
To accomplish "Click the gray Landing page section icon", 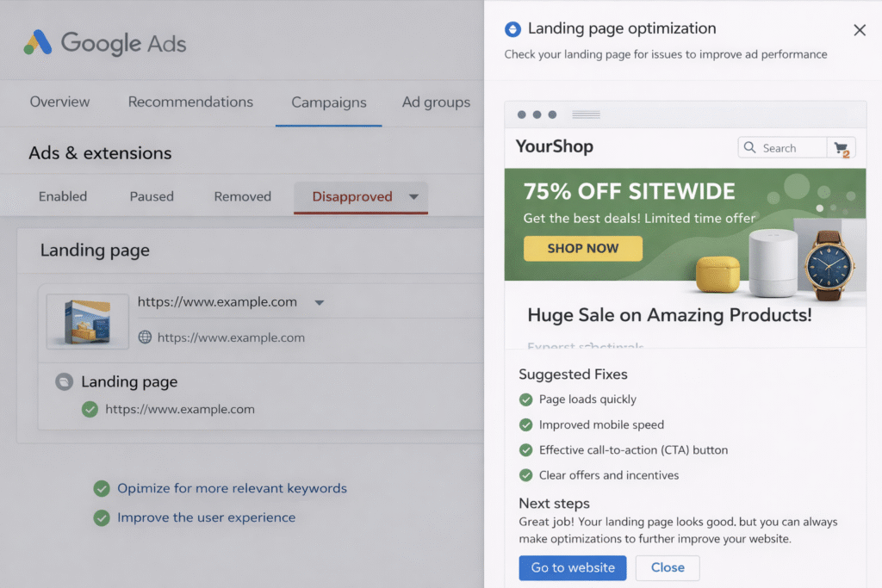I will point(64,382).
